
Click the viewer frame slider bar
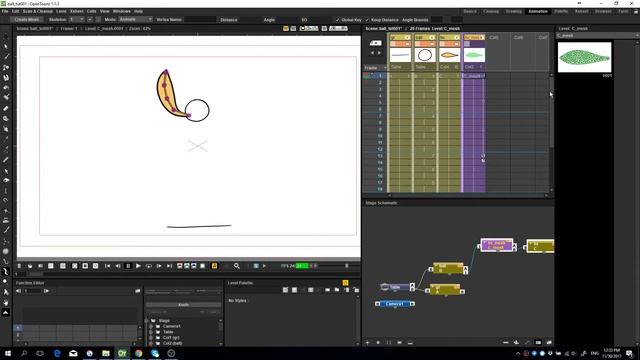pyautogui.click(x=188, y=274)
